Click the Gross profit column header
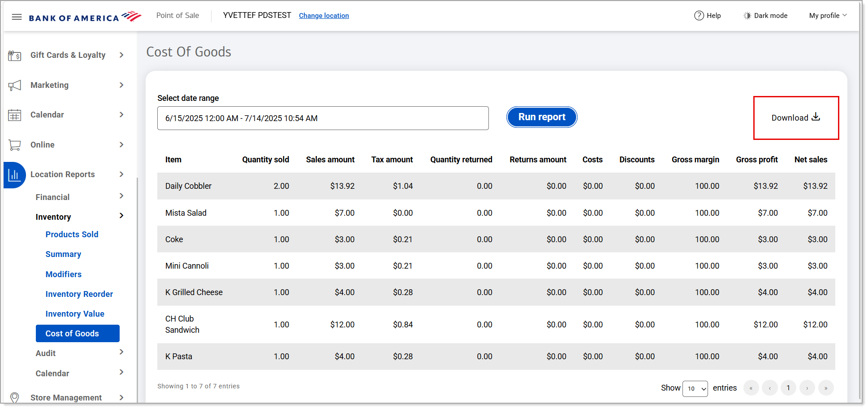 (757, 160)
